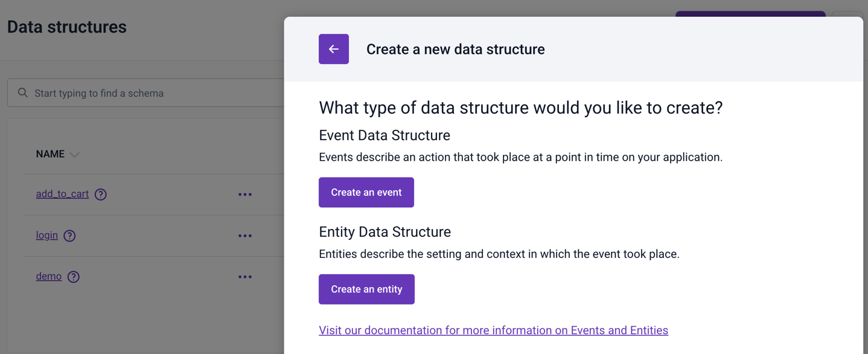
Task: Open documentation link on Events and Entities
Action: coord(493,330)
